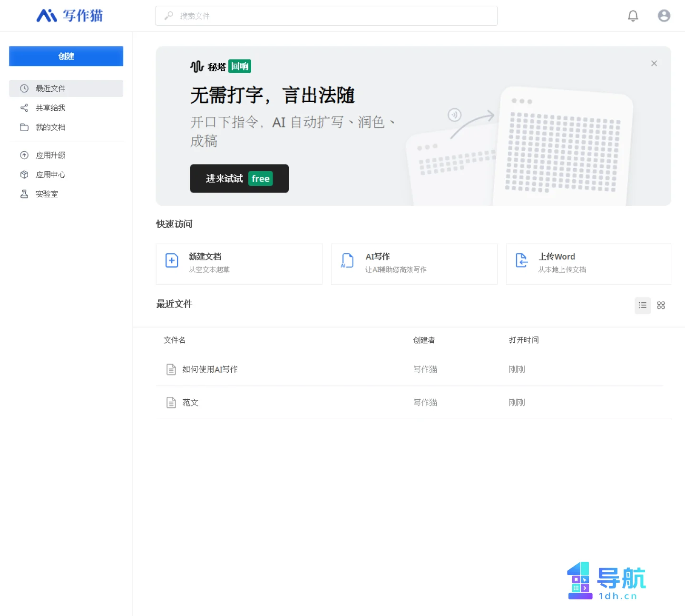Click the flask icon beside 实验室

(24, 194)
